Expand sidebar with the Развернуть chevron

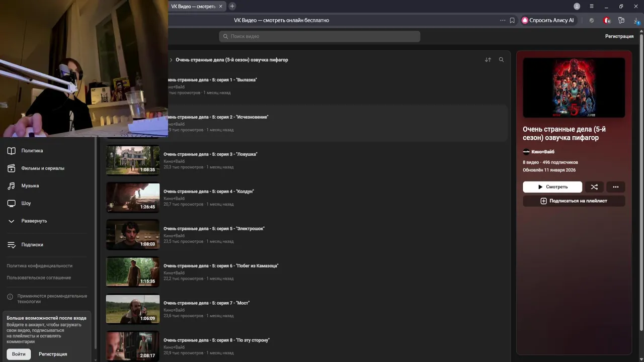click(11, 221)
